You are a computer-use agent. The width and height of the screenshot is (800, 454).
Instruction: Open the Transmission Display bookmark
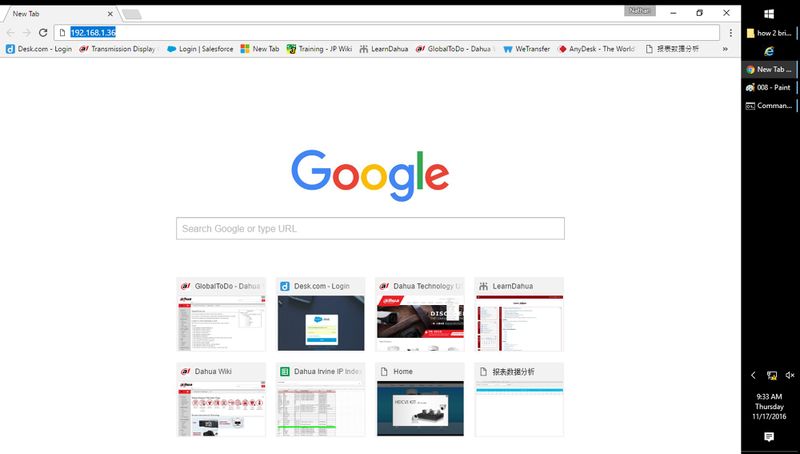coord(118,49)
